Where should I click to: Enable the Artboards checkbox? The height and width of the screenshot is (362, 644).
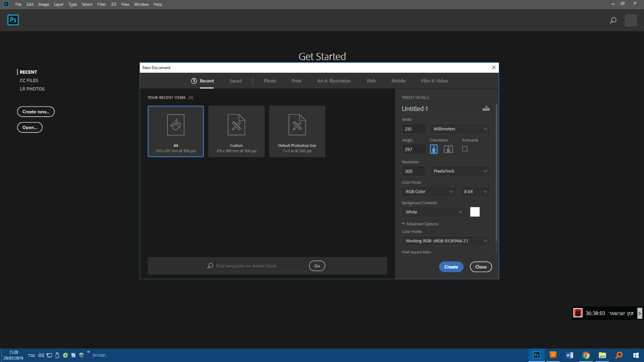click(x=465, y=149)
